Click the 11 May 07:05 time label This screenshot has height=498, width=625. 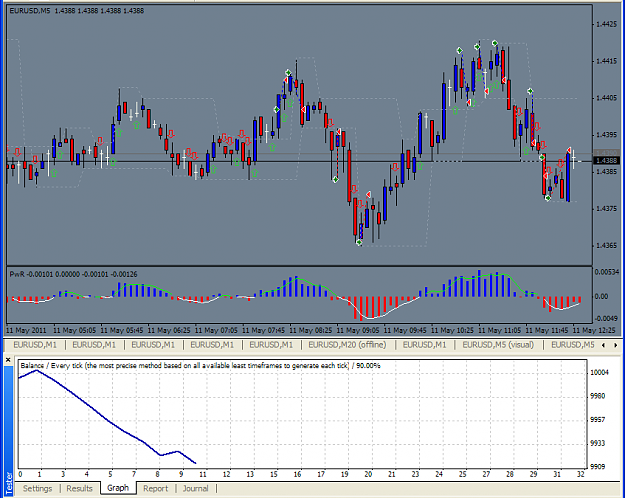(216, 331)
